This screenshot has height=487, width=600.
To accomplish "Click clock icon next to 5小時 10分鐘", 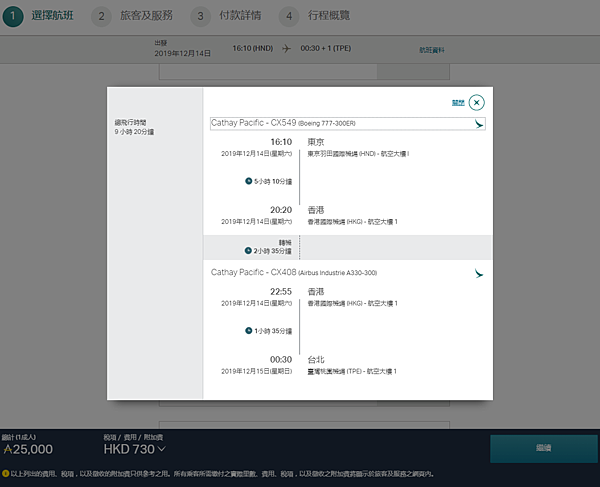I will (x=248, y=181).
